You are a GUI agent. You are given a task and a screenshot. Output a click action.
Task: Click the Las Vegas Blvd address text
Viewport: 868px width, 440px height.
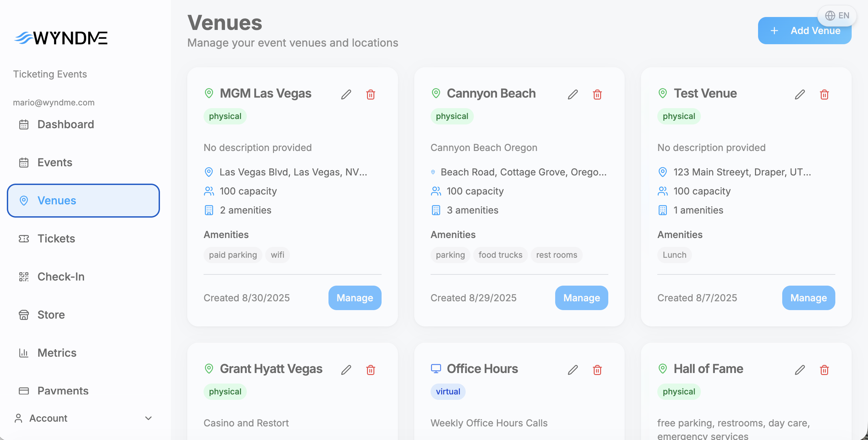coord(293,172)
